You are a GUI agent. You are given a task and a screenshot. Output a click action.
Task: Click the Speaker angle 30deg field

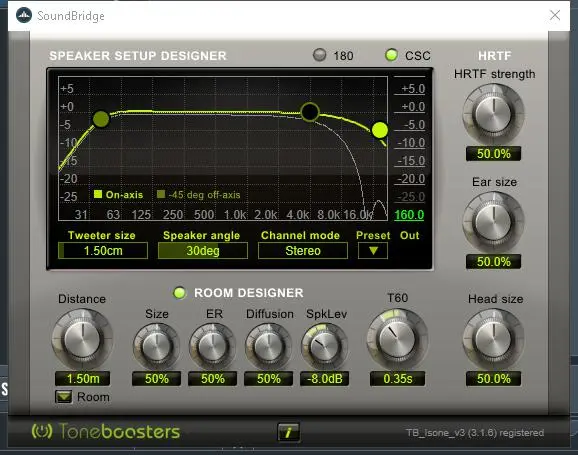(x=203, y=251)
